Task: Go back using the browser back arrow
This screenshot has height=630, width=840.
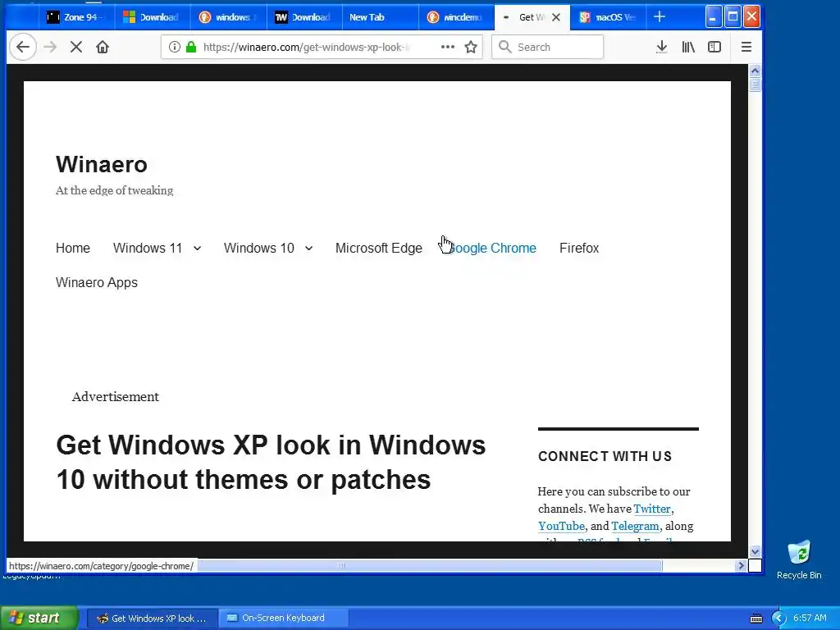Action: [22, 47]
